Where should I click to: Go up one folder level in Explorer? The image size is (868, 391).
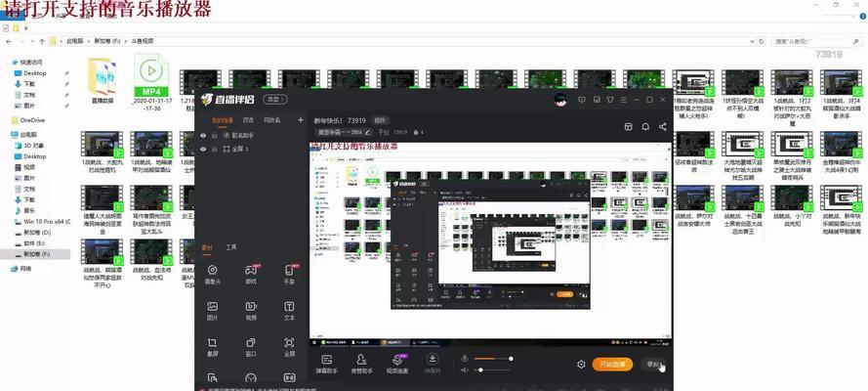coord(42,41)
